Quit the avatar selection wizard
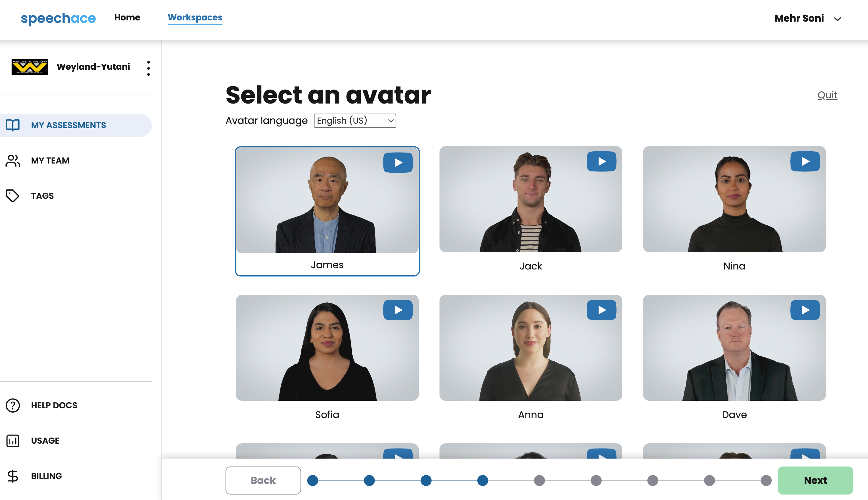Image resolution: width=868 pixels, height=500 pixels. pyautogui.click(x=827, y=95)
